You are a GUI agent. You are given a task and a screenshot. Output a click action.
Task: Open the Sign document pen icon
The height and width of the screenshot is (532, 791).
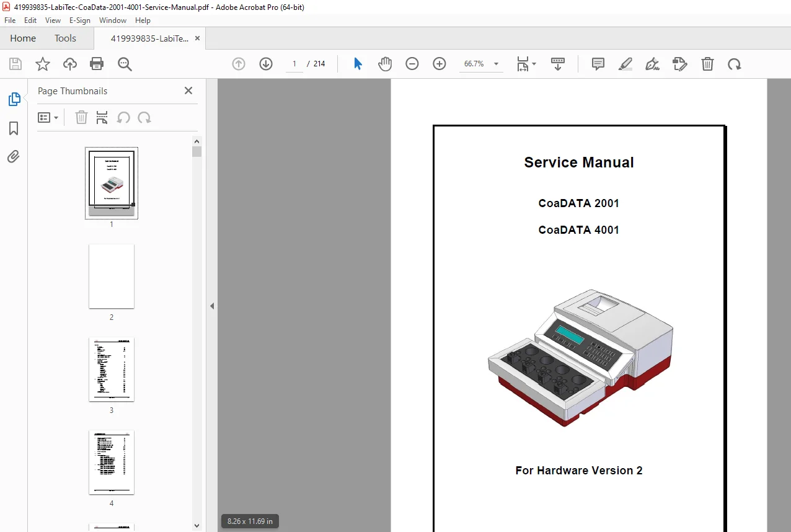tap(652, 64)
